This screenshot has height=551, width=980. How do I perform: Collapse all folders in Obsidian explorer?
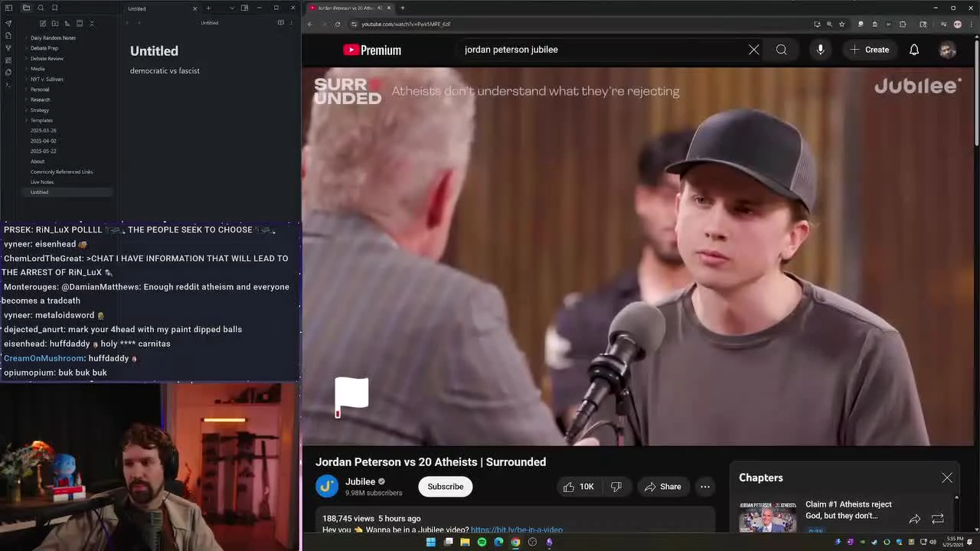[92, 23]
